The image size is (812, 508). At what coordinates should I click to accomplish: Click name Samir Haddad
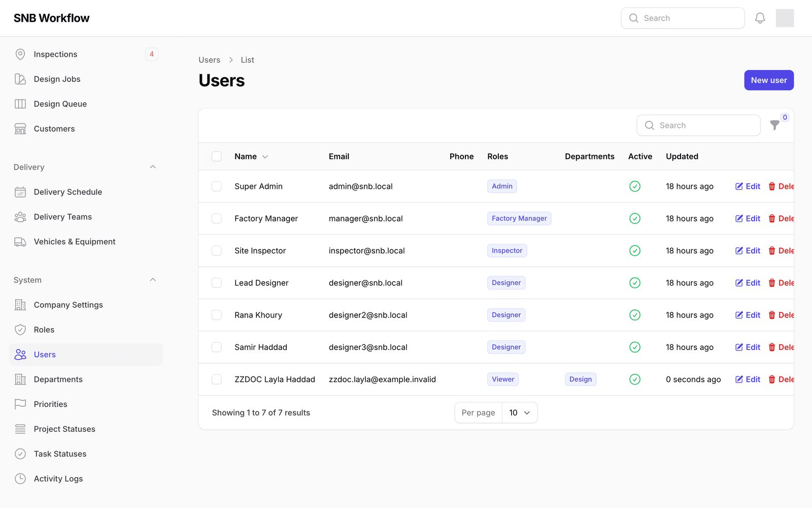[261, 347]
